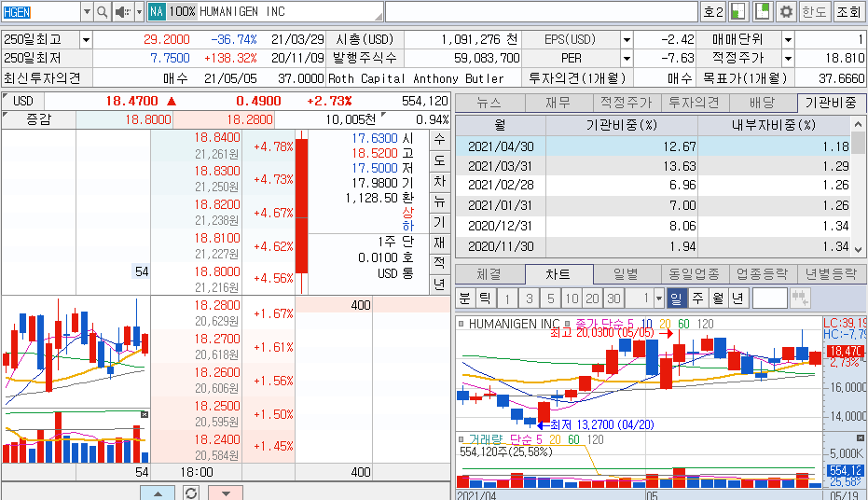The height and width of the screenshot is (500, 868).
Task: Switch to the 배당 tab
Action: [x=763, y=103]
